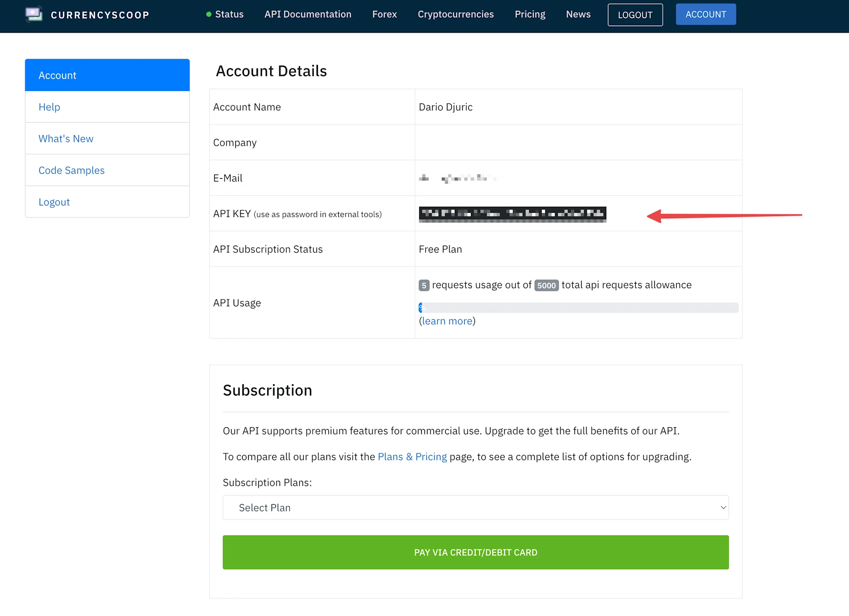Screen dimensions: 849x616
Task: Click the CurrencyScoop logo icon
Action: 34,14
